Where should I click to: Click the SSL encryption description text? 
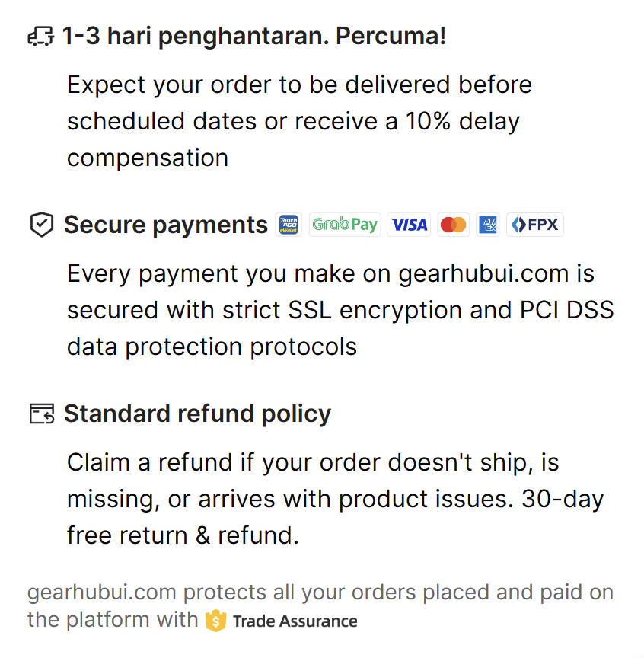[x=340, y=310]
